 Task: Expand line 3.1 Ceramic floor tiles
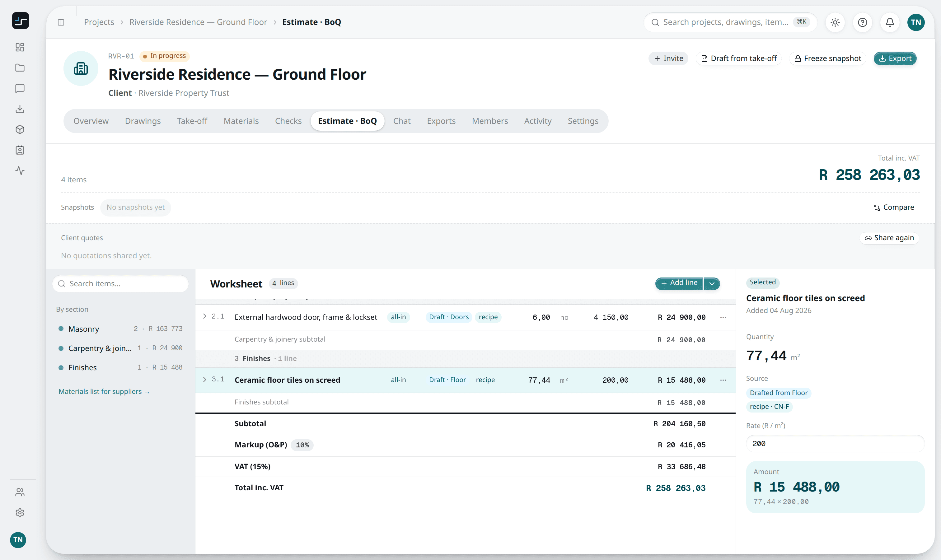point(204,379)
